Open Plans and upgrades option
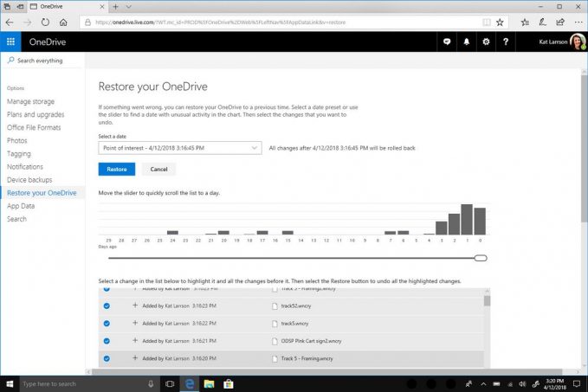 coord(36,115)
